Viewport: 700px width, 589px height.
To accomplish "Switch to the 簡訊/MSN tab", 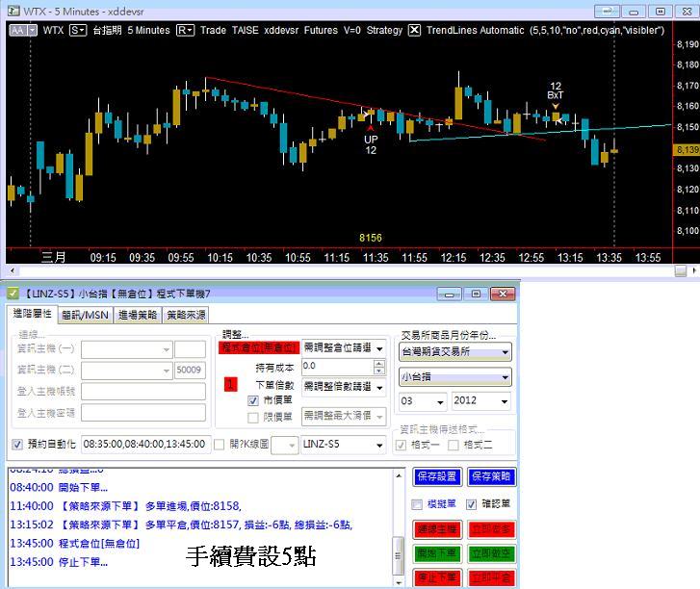I will 85,315.
